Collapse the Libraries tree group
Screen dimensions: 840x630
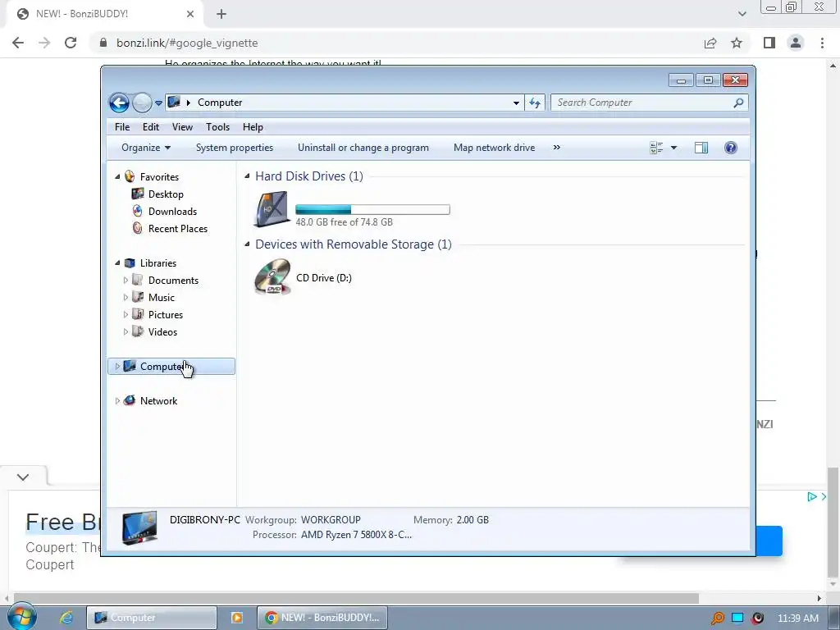[x=117, y=262]
